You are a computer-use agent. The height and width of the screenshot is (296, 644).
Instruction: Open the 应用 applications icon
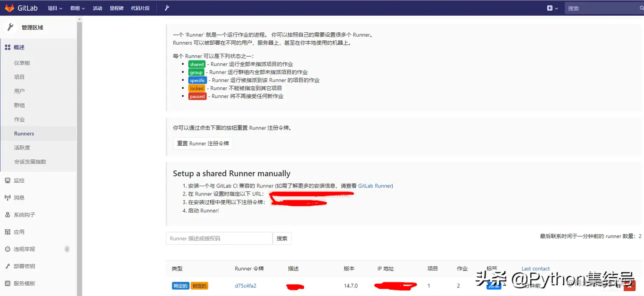pyautogui.click(x=7, y=232)
